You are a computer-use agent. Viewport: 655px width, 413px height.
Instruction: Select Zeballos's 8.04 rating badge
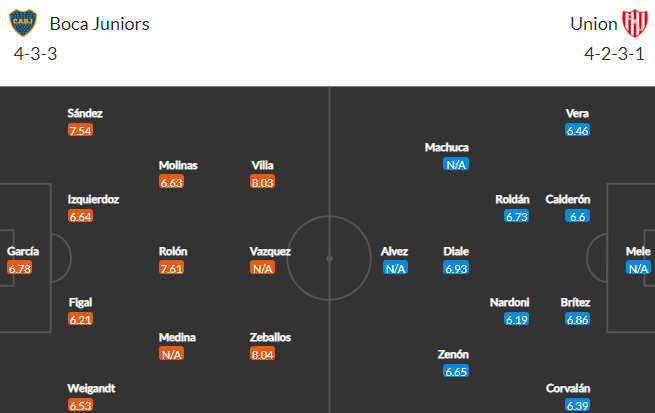click(x=262, y=354)
